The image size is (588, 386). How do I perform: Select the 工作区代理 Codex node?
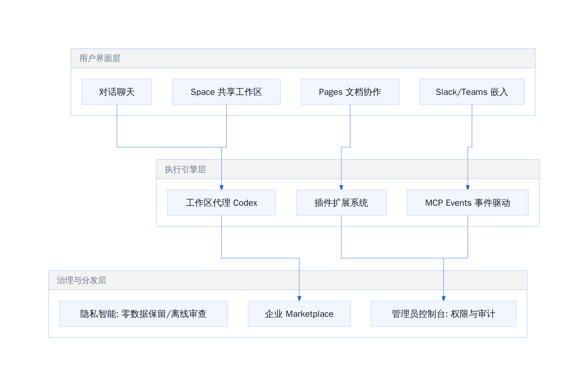pos(222,203)
